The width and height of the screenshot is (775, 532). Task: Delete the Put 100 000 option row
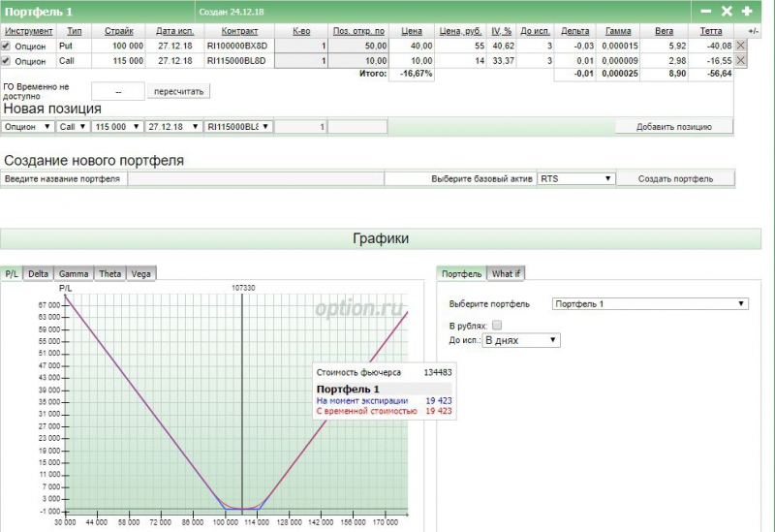(740, 46)
